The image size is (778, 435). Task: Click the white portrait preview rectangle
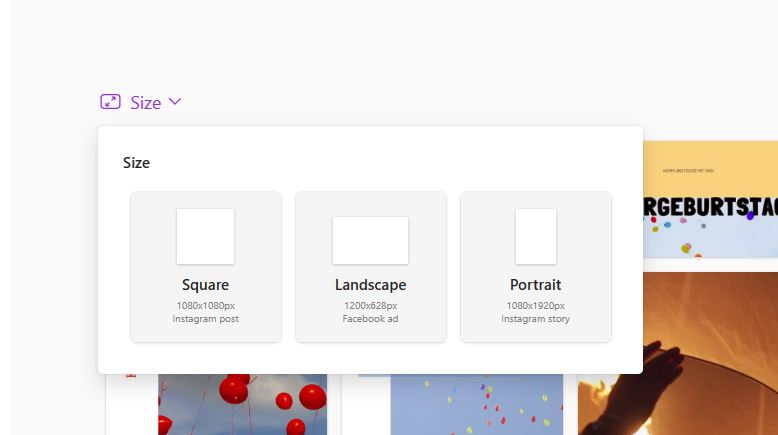tap(535, 236)
